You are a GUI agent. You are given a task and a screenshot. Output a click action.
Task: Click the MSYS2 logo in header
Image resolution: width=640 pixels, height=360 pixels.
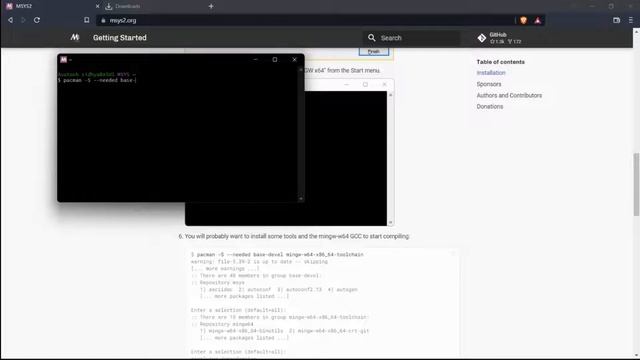75,38
